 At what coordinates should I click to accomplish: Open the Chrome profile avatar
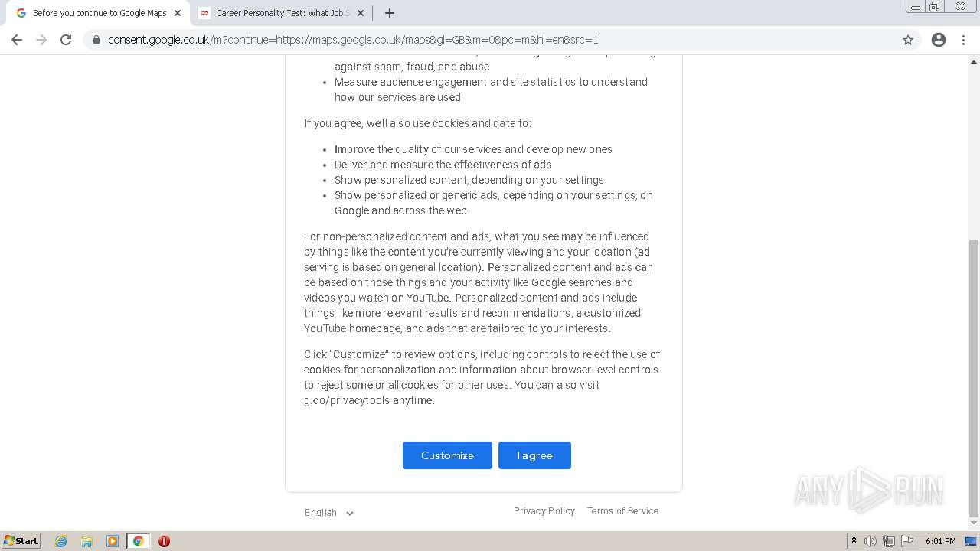click(x=939, y=40)
